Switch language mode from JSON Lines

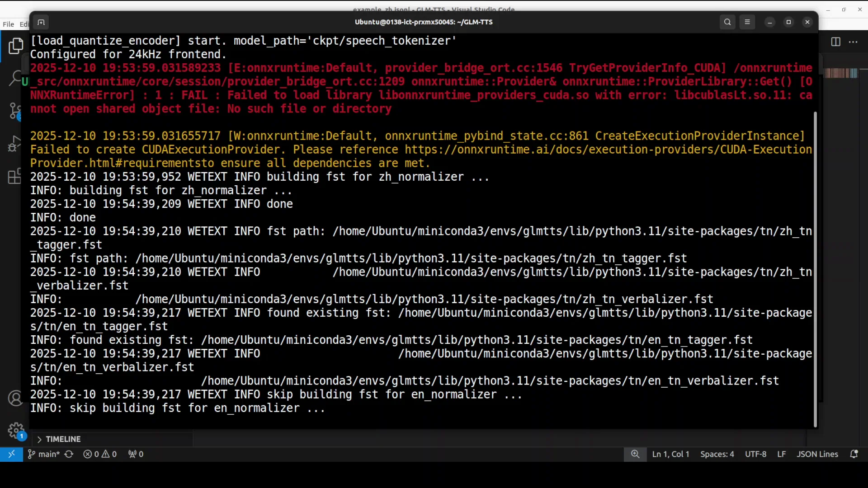pyautogui.click(x=817, y=454)
